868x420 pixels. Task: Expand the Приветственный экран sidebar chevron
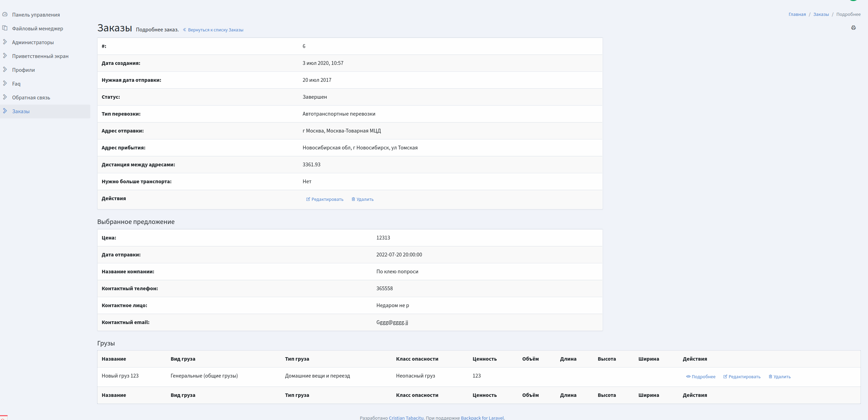(5, 56)
